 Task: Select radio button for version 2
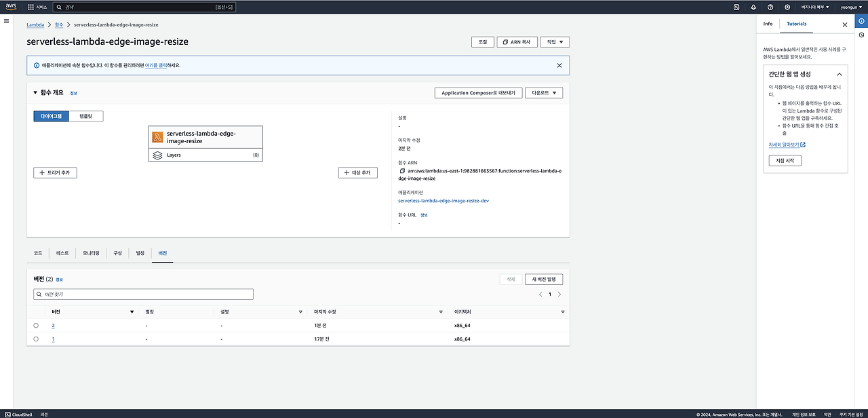coord(36,326)
